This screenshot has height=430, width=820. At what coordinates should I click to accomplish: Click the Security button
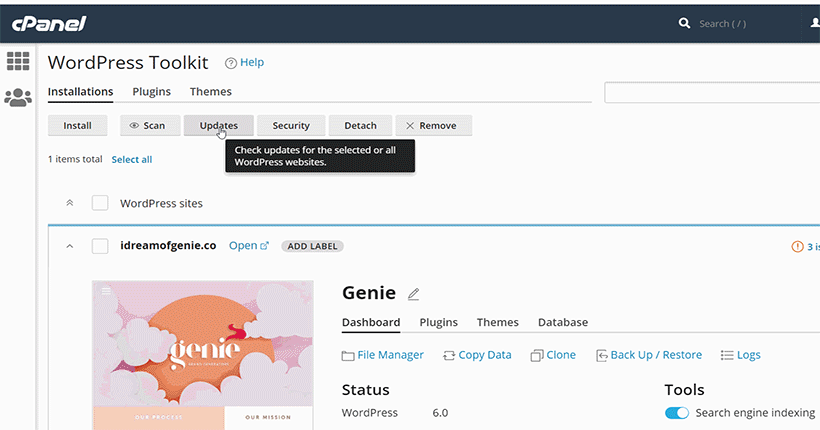pyautogui.click(x=291, y=126)
